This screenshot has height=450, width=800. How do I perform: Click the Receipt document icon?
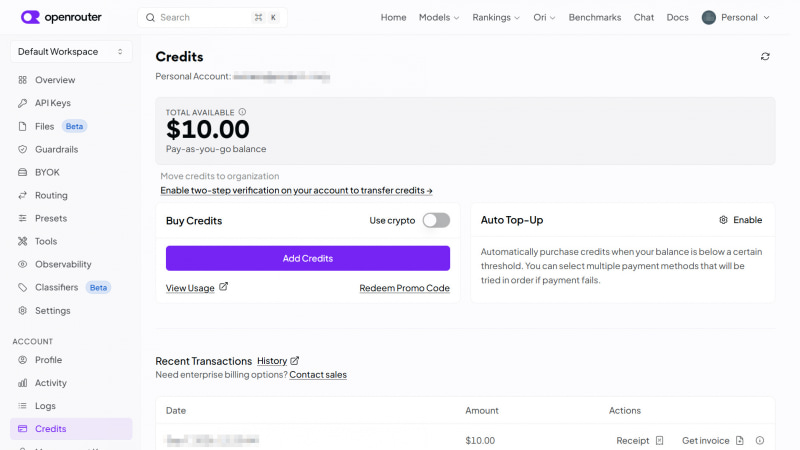[x=659, y=440]
